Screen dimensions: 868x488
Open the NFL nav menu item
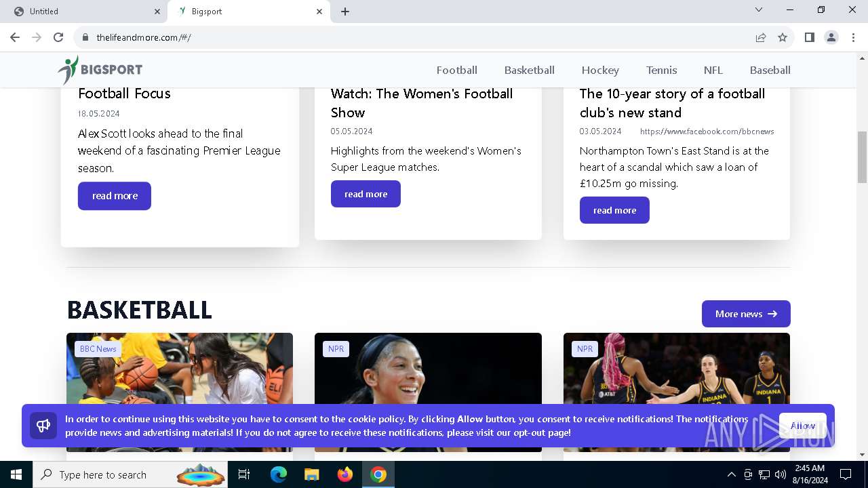(x=713, y=70)
